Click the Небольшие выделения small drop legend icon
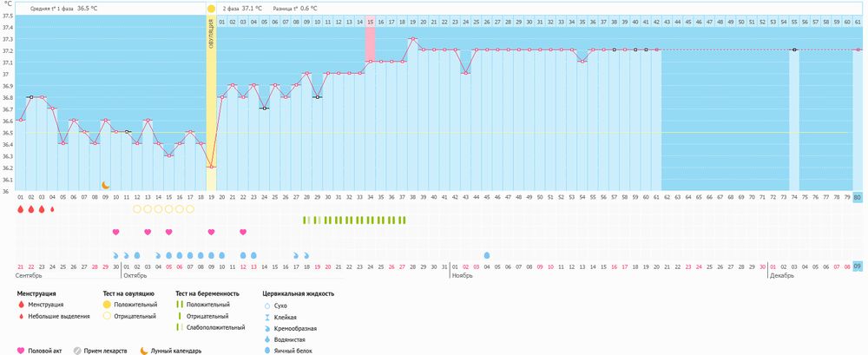868x355 pixels. [x=21, y=317]
